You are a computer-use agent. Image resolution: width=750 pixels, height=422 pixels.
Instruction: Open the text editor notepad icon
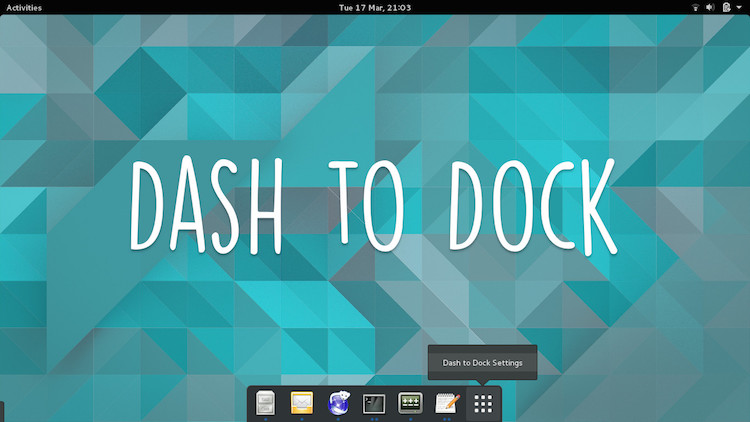point(446,403)
